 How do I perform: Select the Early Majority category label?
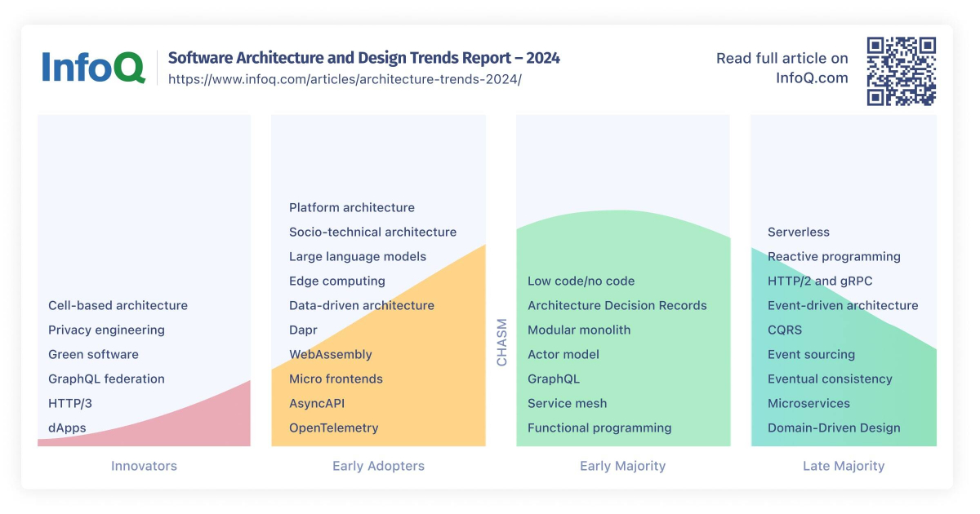point(622,466)
